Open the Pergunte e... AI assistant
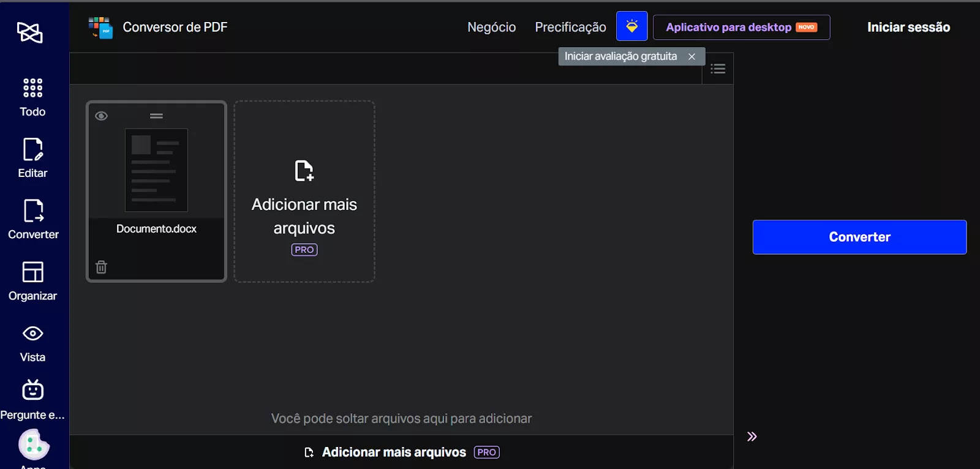The height and width of the screenshot is (469, 980). [32, 400]
